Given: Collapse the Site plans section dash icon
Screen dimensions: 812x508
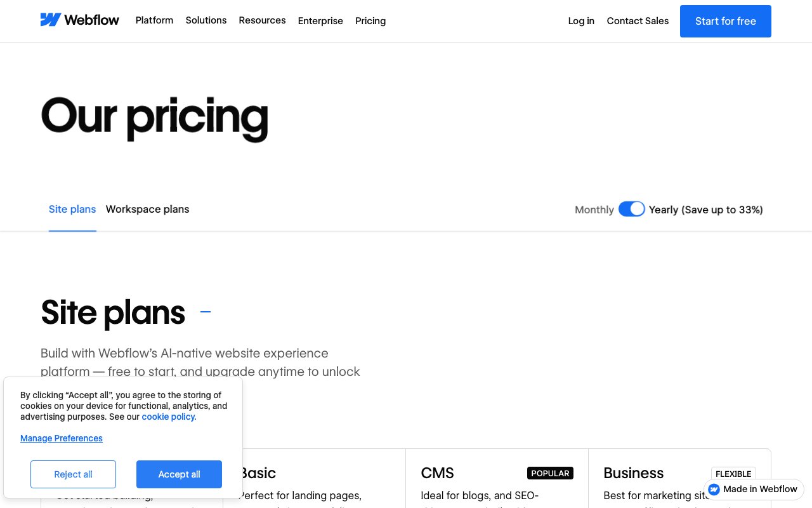Looking at the screenshot, I should point(206,312).
